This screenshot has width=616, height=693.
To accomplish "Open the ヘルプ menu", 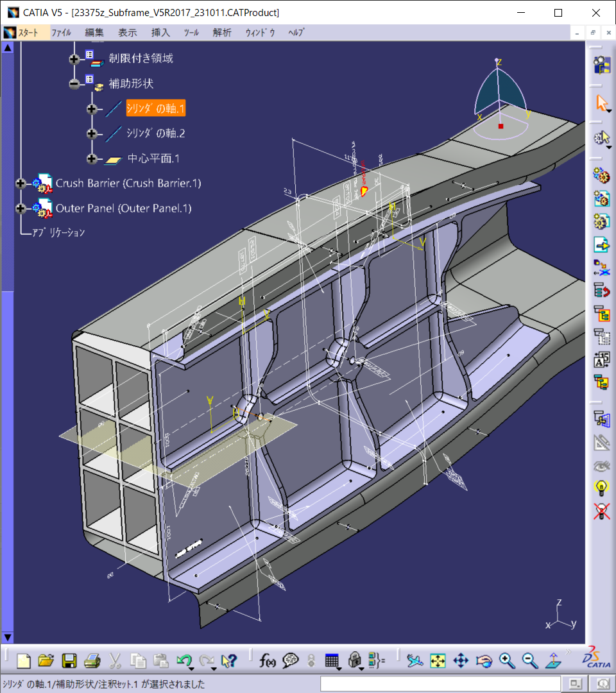I will click(x=296, y=33).
